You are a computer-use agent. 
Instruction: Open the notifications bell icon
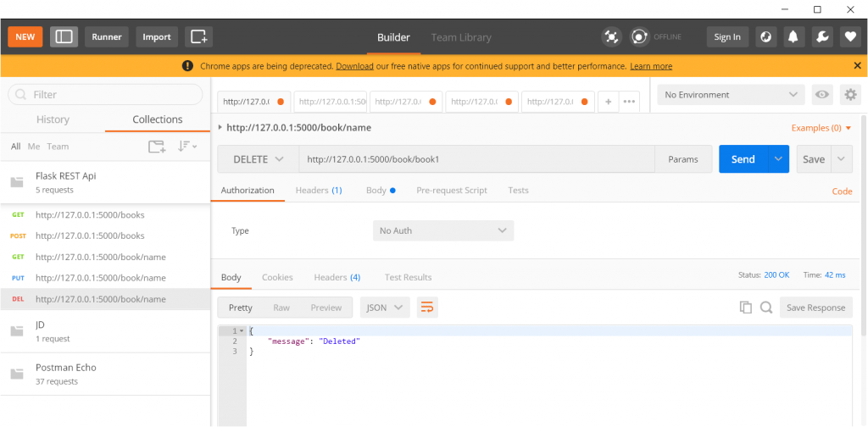[x=793, y=37]
